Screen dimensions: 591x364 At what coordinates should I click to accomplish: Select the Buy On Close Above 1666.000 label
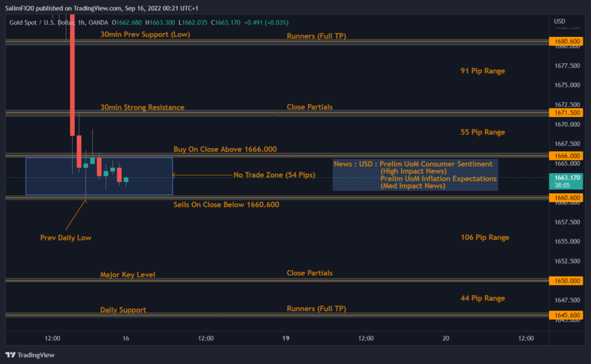(225, 149)
